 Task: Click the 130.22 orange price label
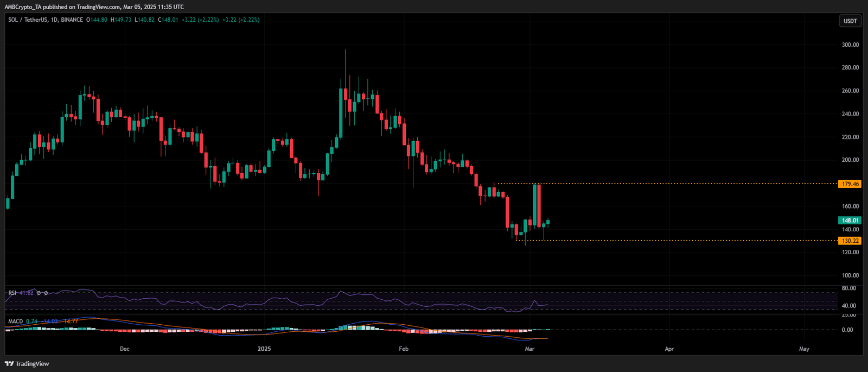tap(850, 241)
